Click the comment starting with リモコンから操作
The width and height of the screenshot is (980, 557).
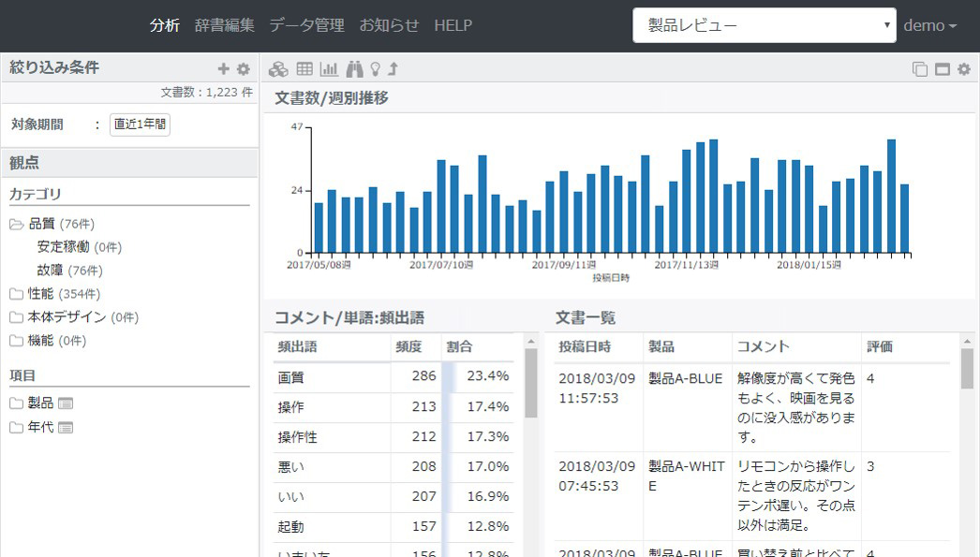tap(796, 496)
